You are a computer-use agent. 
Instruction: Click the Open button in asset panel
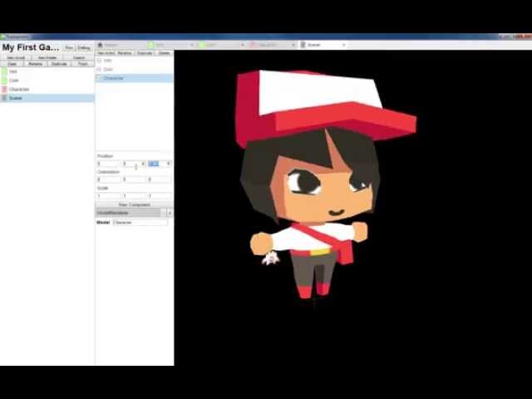pyautogui.click(x=12, y=64)
